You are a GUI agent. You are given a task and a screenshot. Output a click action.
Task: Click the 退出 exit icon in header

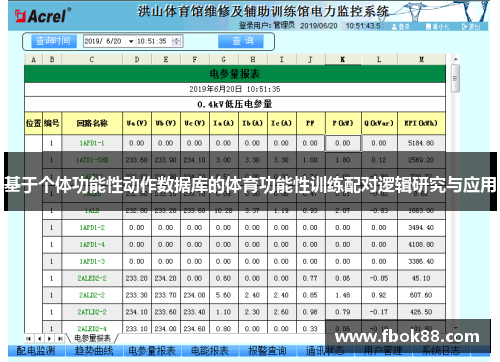point(465,27)
